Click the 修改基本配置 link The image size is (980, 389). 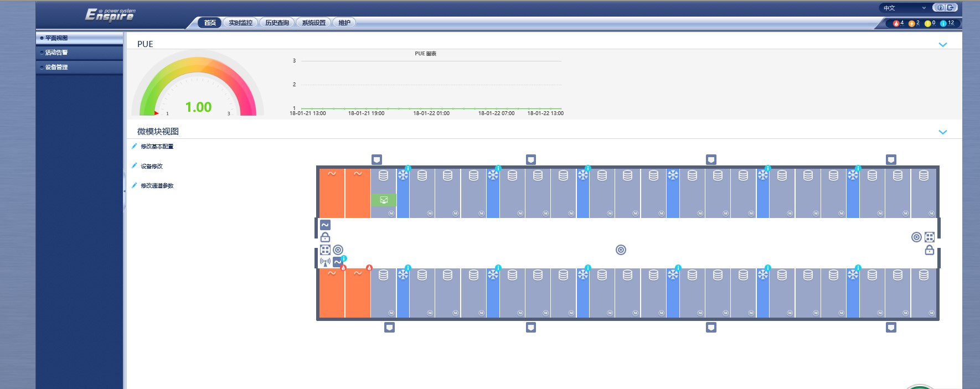coord(157,147)
